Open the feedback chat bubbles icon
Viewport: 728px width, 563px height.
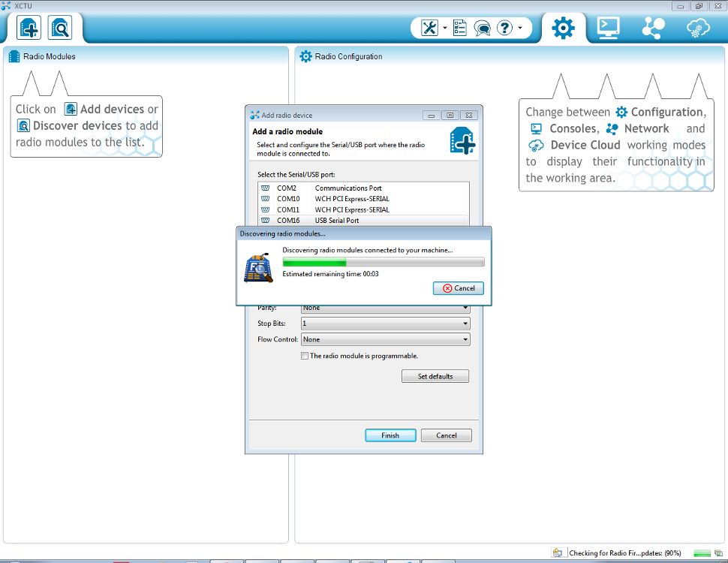point(483,29)
